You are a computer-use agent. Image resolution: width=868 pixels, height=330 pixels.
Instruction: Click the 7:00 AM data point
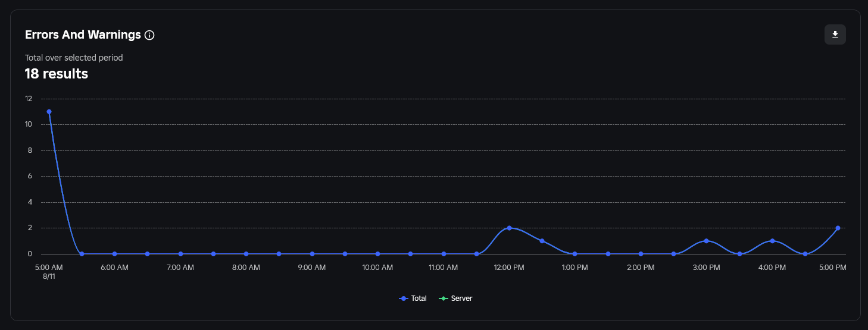click(180, 254)
